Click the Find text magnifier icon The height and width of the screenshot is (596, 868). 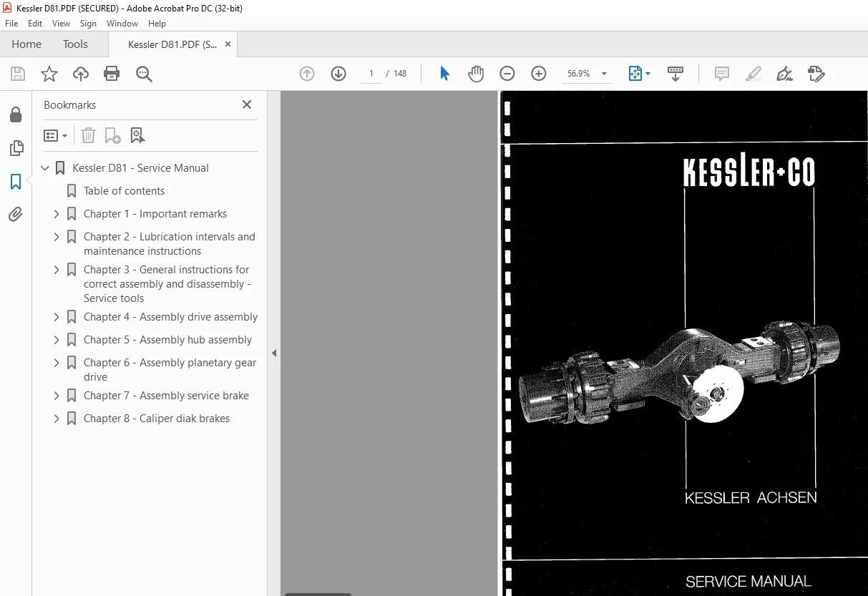point(144,74)
